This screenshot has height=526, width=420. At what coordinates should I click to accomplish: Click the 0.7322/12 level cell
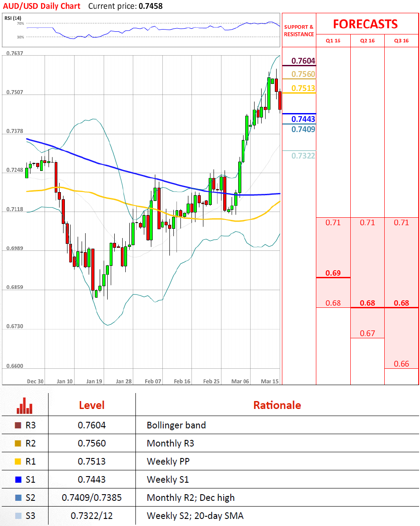91,516
